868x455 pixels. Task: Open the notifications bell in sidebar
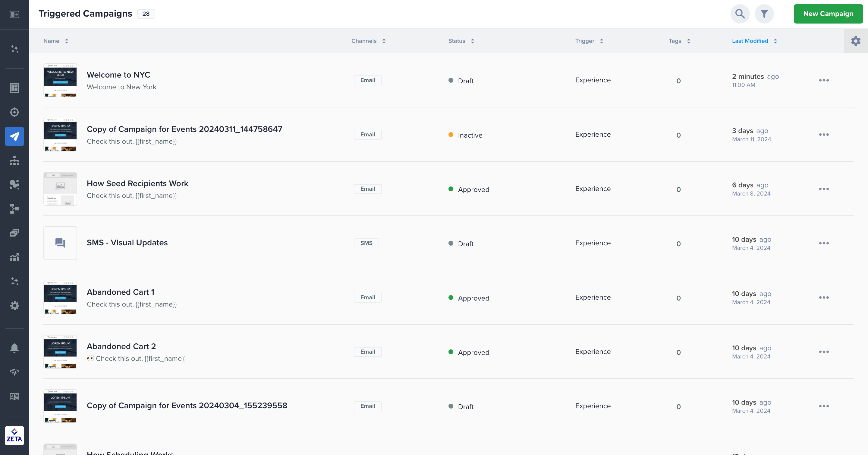point(14,348)
